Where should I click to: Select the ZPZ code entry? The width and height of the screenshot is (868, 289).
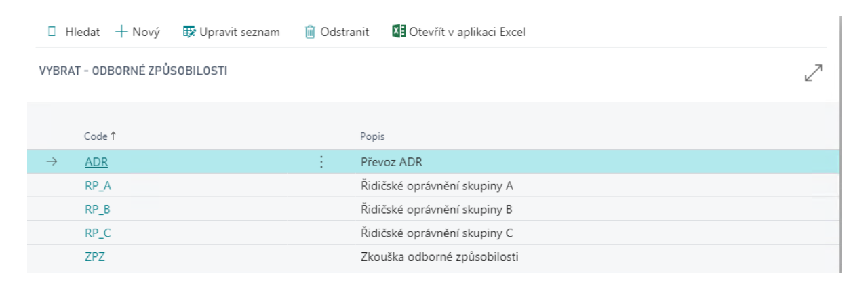pyautogui.click(x=95, y=257)
